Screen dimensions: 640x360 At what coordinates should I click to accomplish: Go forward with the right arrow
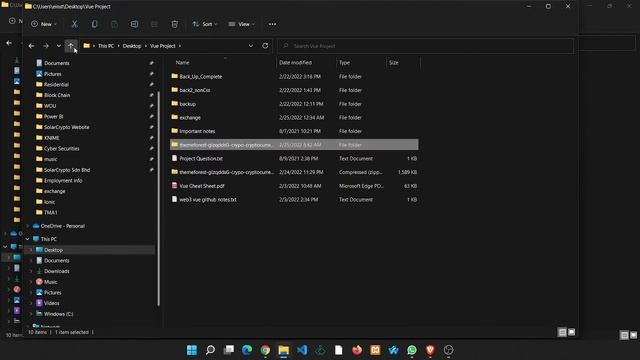click(x=46, y=46)
